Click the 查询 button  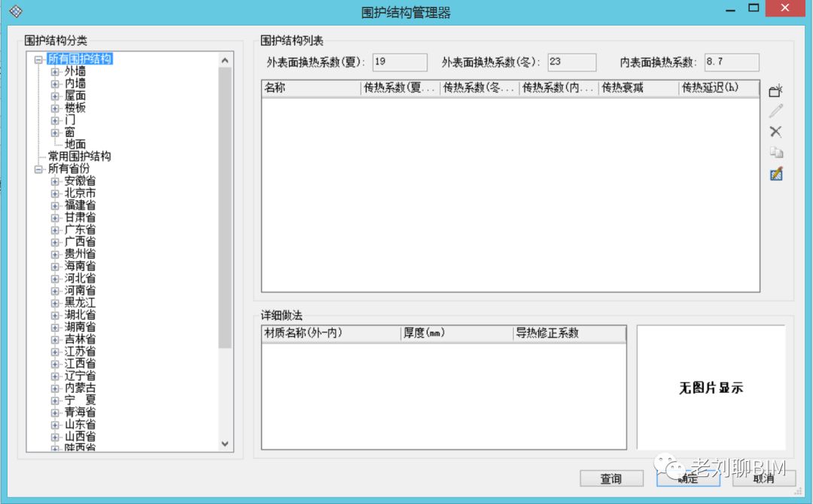coord(611,478)
